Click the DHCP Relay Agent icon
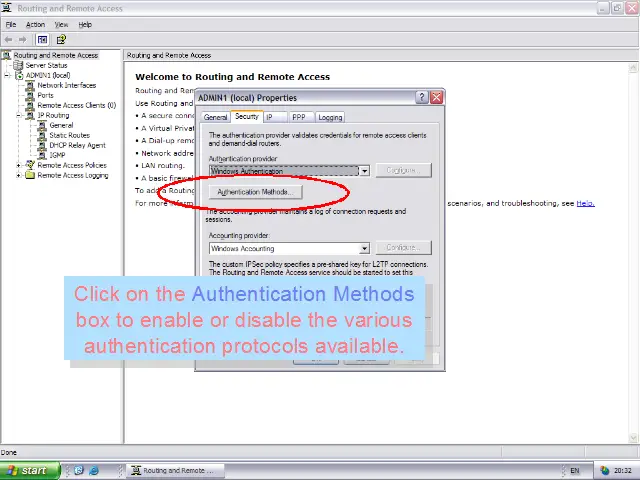This screenshot has height=480, width=640. point(42,145)
